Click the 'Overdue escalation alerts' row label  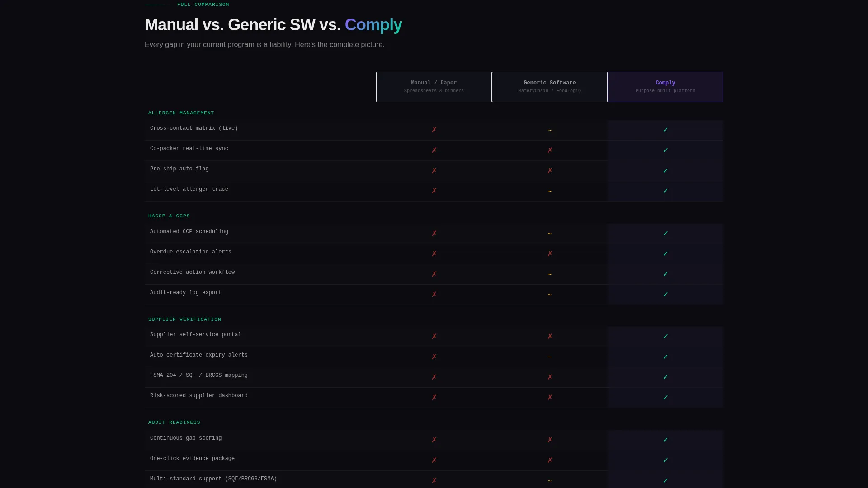click(x=191, y=252)
